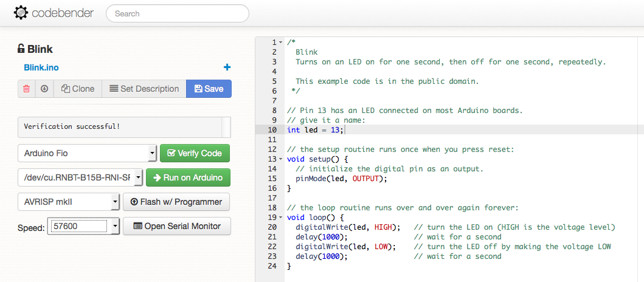Click the 'Speed:' label
The width and height of the screenshot is (644, 282).
pos(31,228)
